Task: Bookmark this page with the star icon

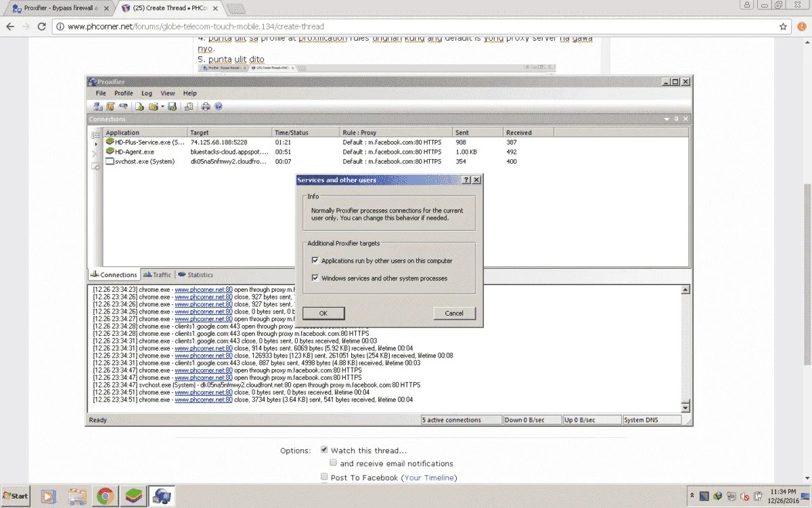Action: coord(783,26)
